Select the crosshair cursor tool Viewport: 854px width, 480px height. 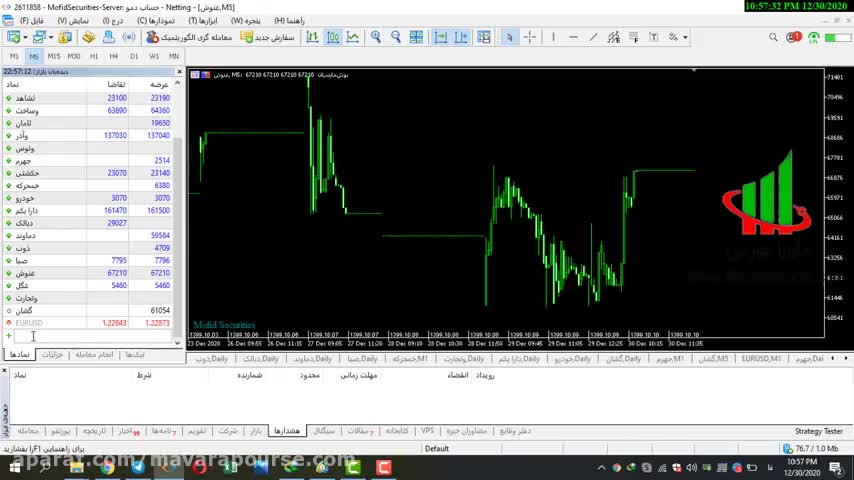tap(530, 37)
